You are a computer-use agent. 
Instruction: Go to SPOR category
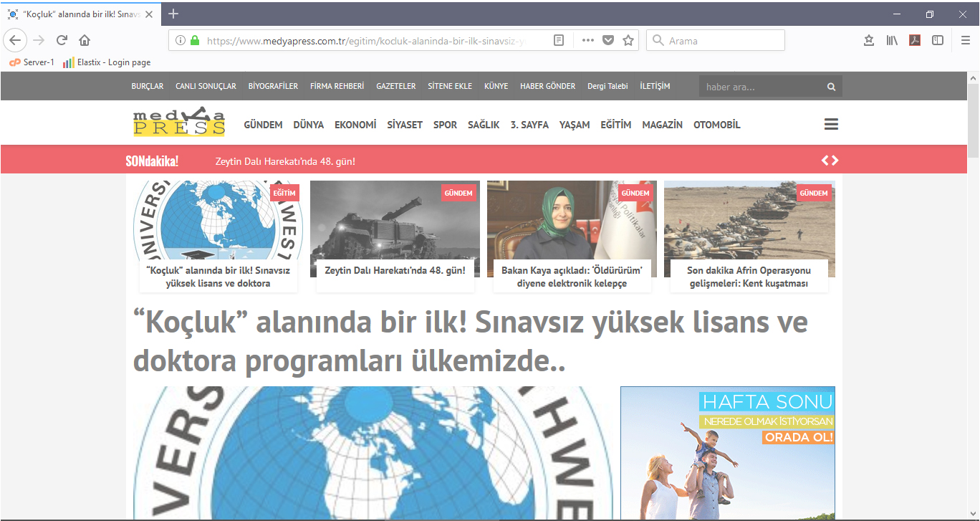coord(445,125)
